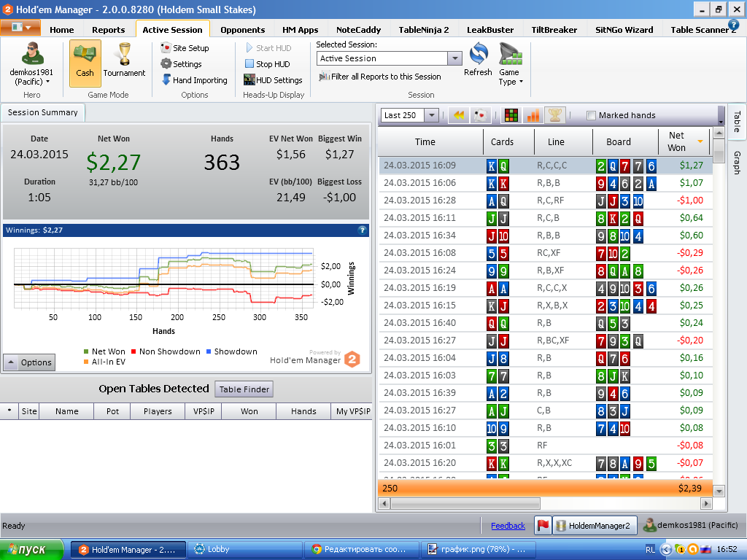This screenshot has height=560, width=747.
Task: Click HoldemManager2 database status item
Action: [x=594, y=525]
